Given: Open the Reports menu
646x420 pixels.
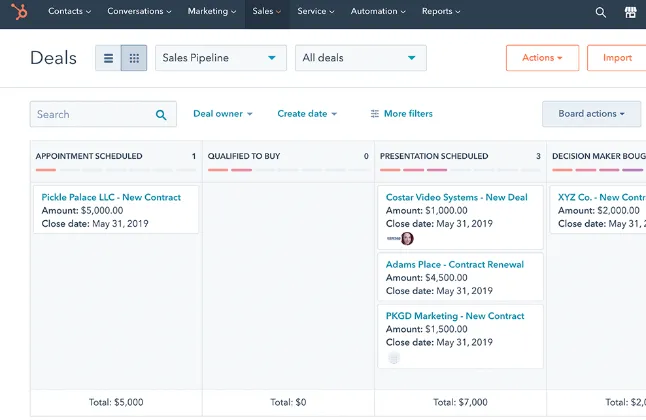Looking at the screenshot, I should 441,12.
